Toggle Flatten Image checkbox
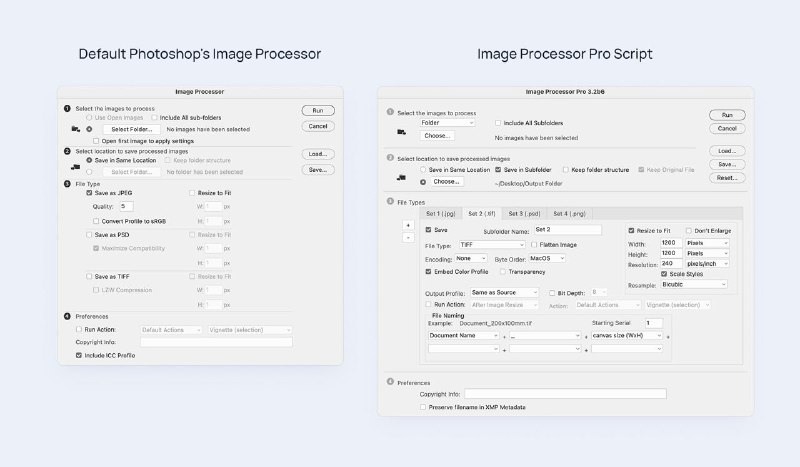The width and height of the screenshot is (800, 467). pos(534,244)
